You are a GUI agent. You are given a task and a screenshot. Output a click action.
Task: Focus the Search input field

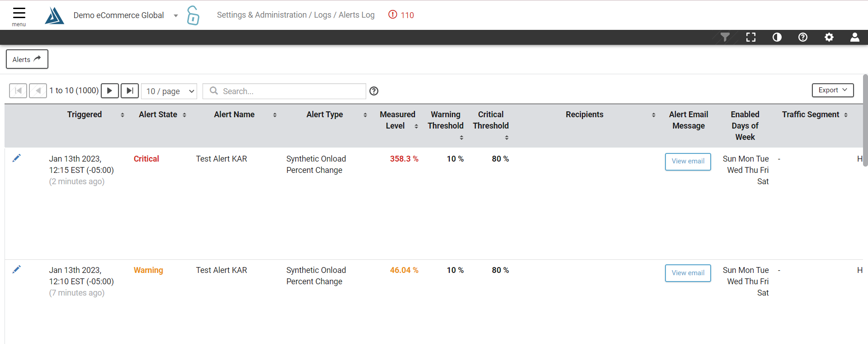pyautogui.click(x=284, y=91)
